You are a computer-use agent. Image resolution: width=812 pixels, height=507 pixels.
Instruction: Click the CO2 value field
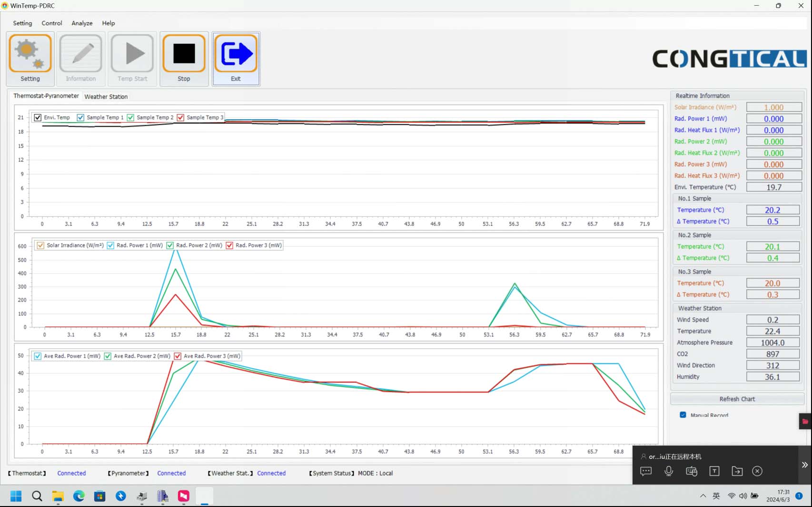coord(772,354)
